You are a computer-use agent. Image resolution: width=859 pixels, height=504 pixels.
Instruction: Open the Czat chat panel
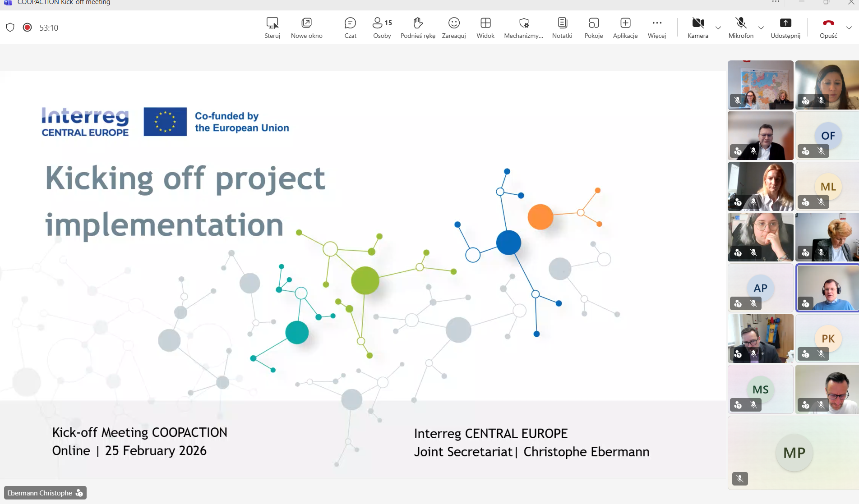click(x=350, y=27)
